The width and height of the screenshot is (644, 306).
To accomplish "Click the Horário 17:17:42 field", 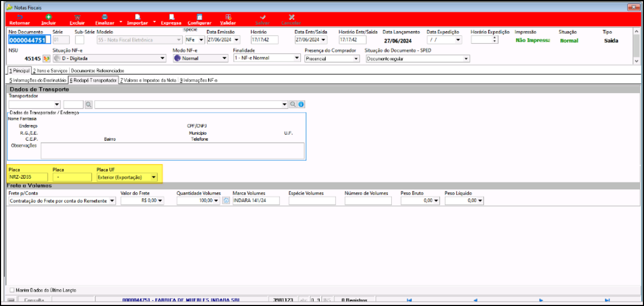I will (264, 40).
